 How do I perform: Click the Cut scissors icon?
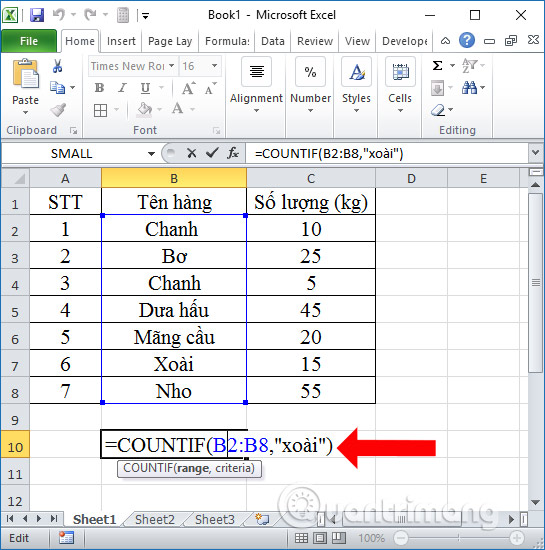pos(58,66)
